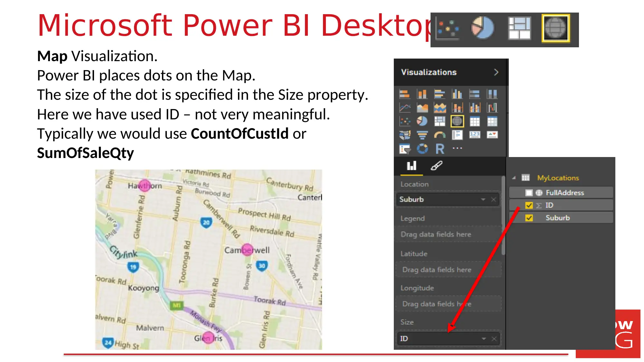The width and height of the screenshot is (644, 362).
Task: Select the Line chart visual
Action: tap(405, 107)
